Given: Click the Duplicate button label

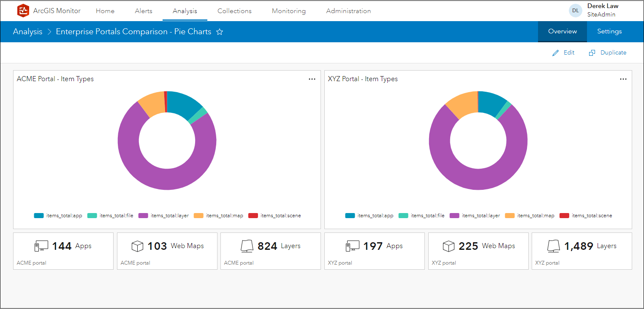Looking at the screenshot, I should point(614,53).
